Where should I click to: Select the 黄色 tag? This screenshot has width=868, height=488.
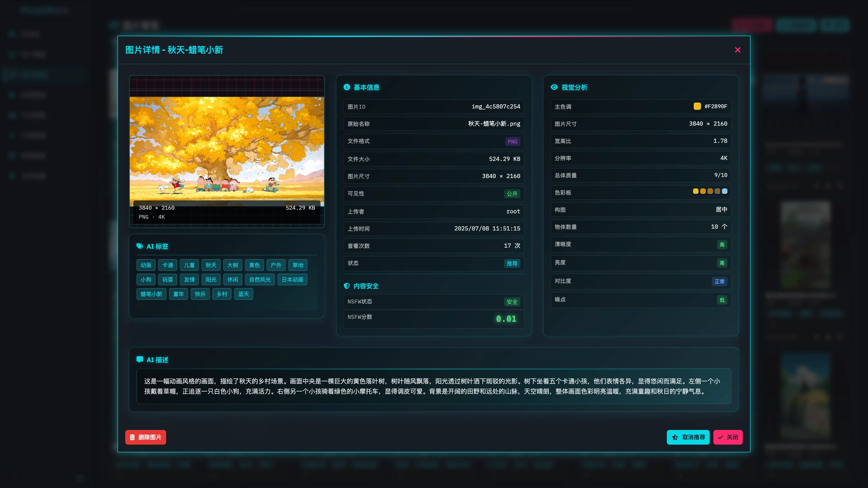(x=254, y=265)
